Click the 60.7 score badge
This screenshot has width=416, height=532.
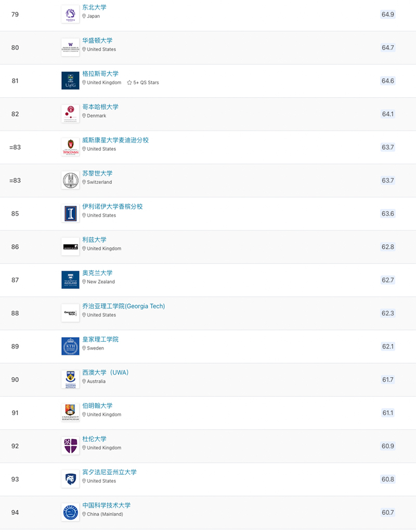(x=388, y=513)
